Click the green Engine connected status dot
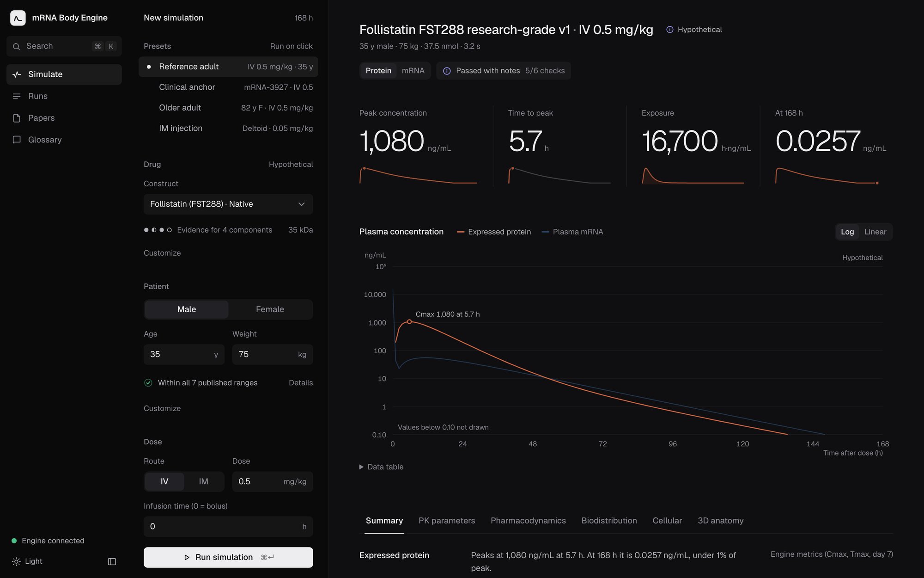The width and height of the screenshot is (924, 578). coord(14,541)
